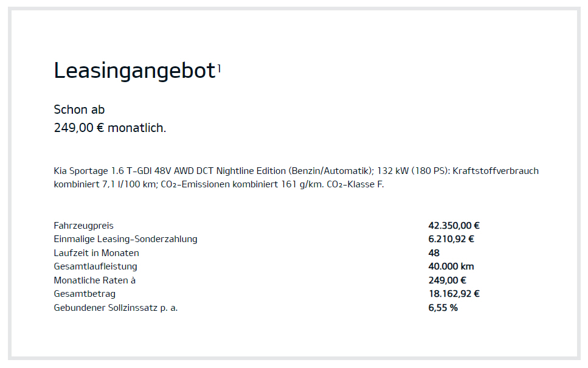Click the 18.162,92 € total amount value
Screen dimensions: 588x368
point(454,294)
